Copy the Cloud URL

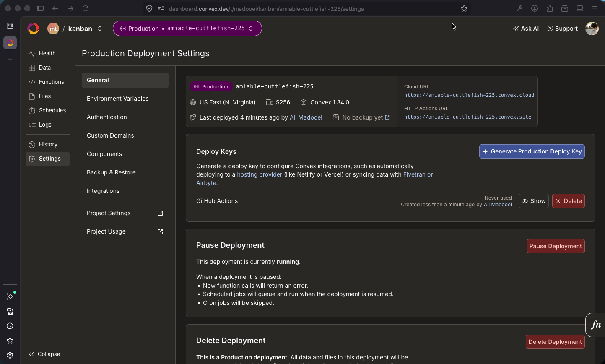point(469,95)
